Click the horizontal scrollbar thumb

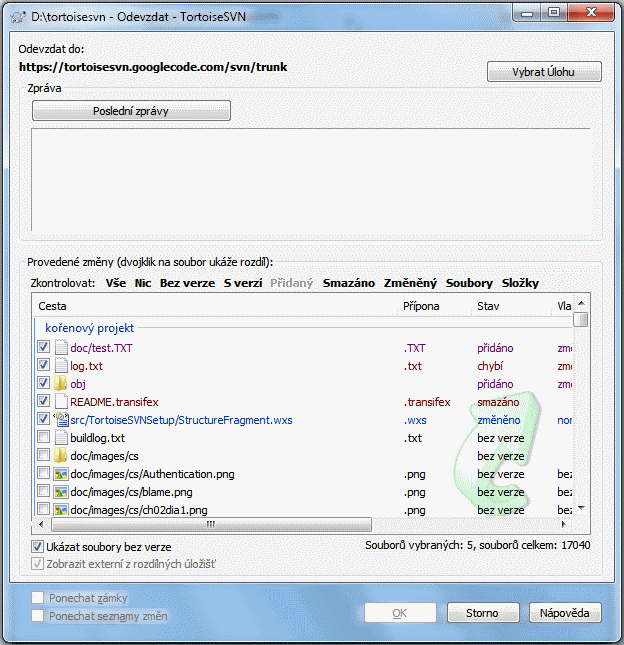[x=211, y=524]
